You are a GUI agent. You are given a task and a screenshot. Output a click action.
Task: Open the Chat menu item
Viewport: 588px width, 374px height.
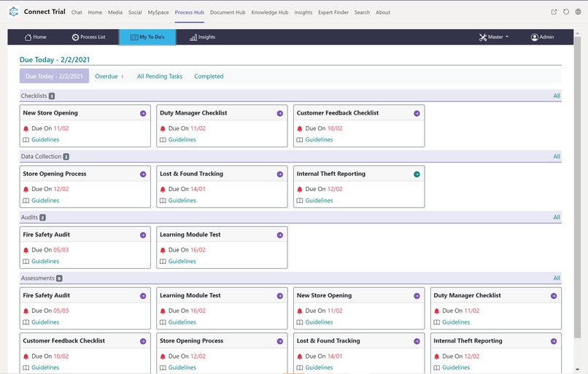click(77, 12)
